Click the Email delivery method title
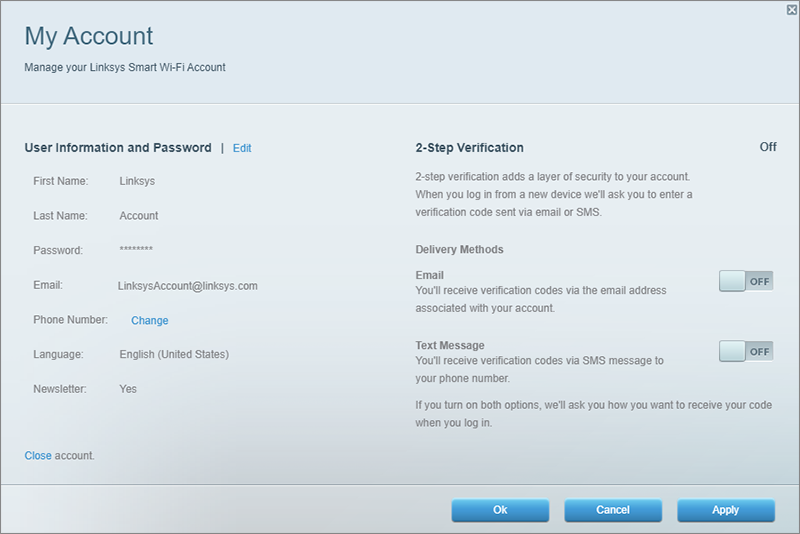The width and height of the screenshot is (800, 534). click(x=430, y=275)
